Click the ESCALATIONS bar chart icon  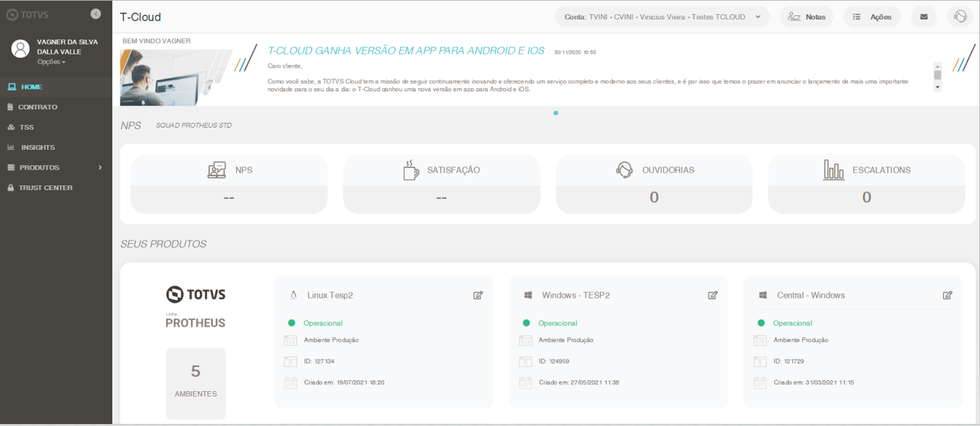(x=834, y=170)
